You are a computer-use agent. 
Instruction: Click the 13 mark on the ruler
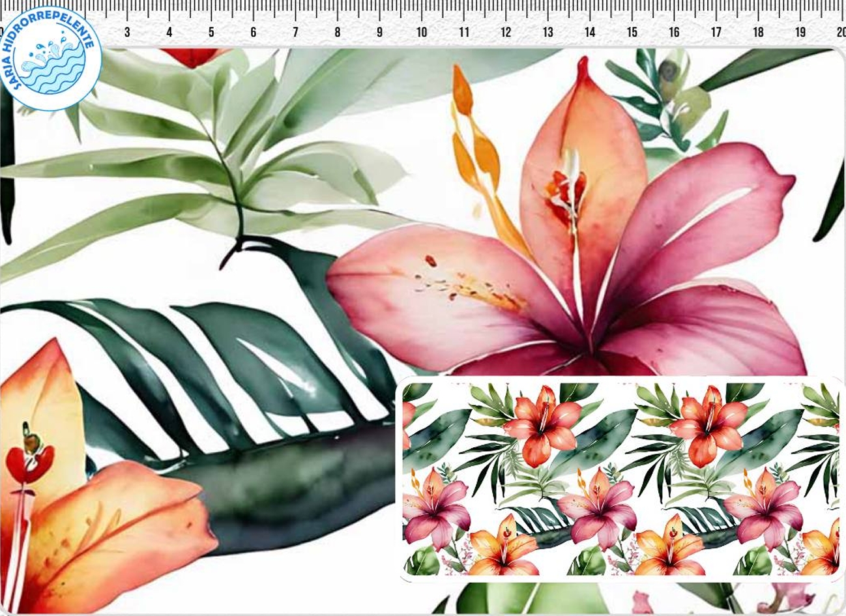pyautogui.click(x=547, y=32)
